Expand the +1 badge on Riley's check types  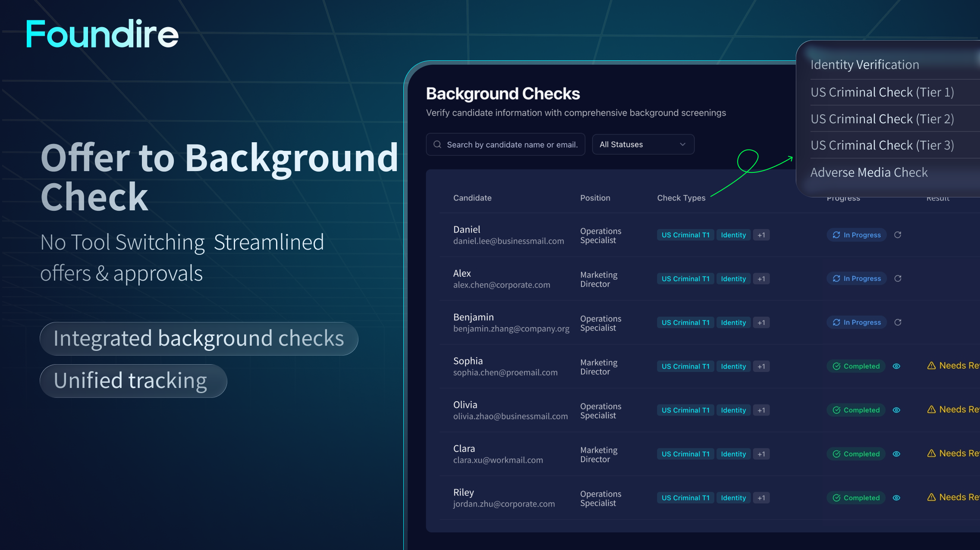pos(761,498)
